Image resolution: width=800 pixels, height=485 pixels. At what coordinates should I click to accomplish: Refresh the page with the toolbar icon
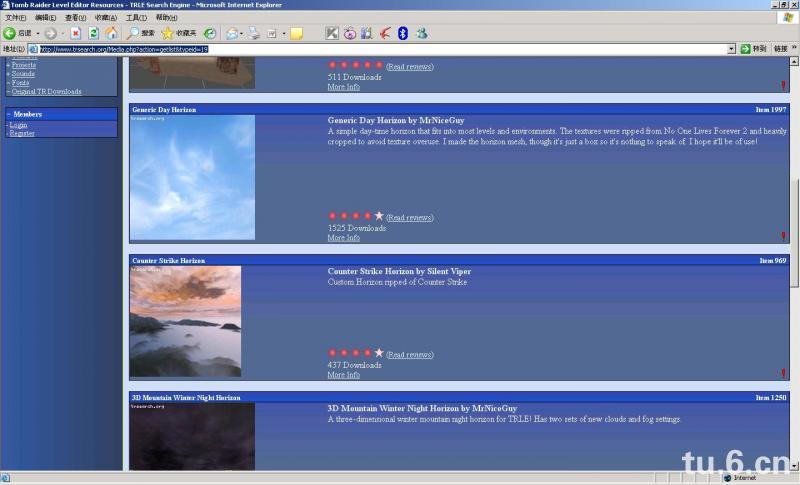pos(93,33)
